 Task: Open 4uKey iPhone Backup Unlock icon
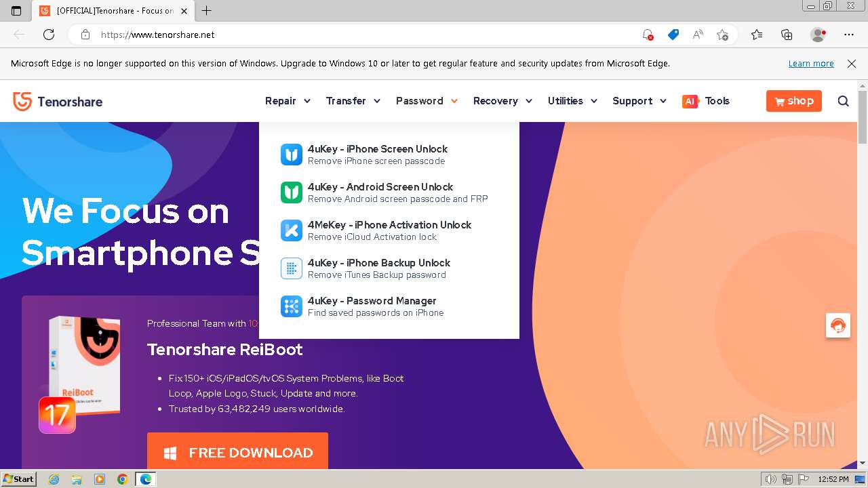tap(292, 268)
